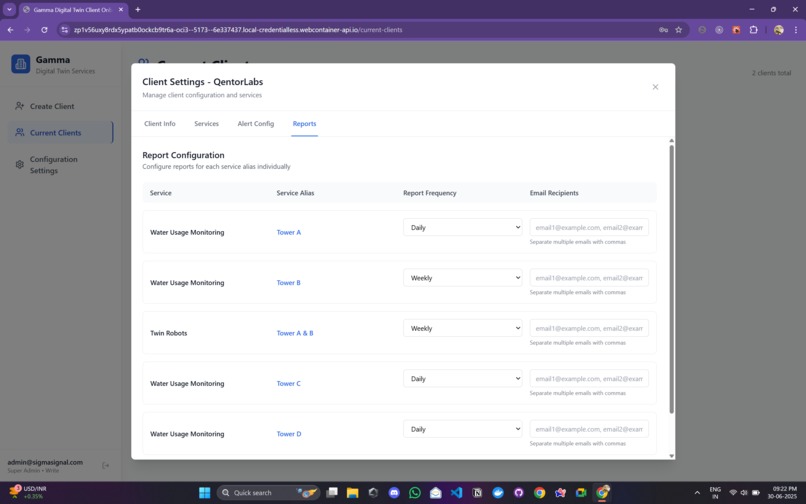Open a new browser tab with plus

pyautogui.click(x=138, y=9)
